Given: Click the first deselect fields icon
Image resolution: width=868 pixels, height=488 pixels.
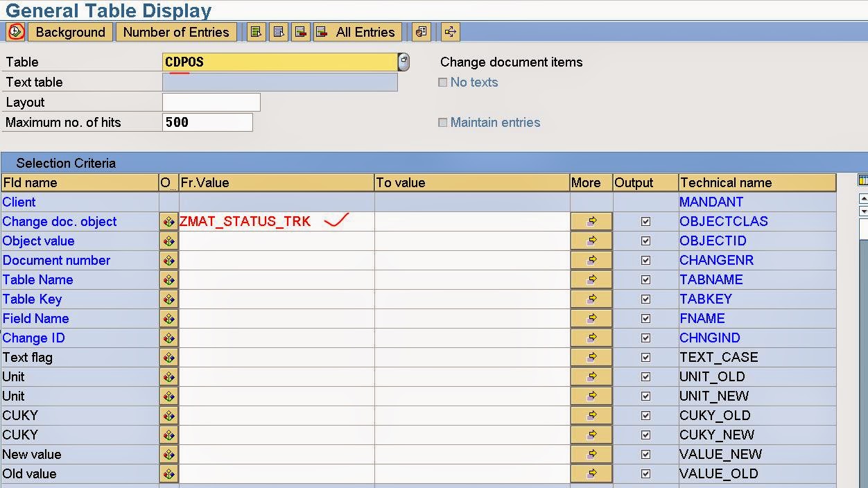Looking at the screenshot, I should coord(300,31).
